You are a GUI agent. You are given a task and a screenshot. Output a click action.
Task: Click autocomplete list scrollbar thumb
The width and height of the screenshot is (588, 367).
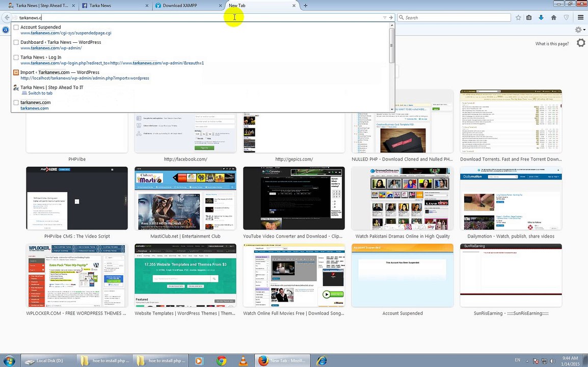click(392, 45)
